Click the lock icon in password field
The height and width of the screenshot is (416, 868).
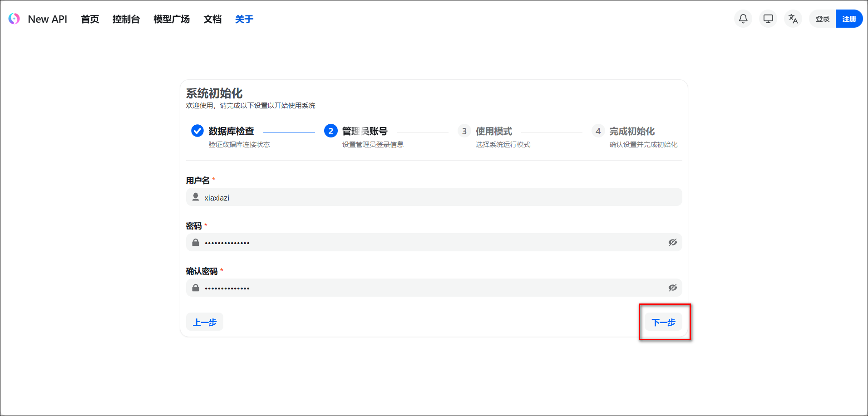196,242
